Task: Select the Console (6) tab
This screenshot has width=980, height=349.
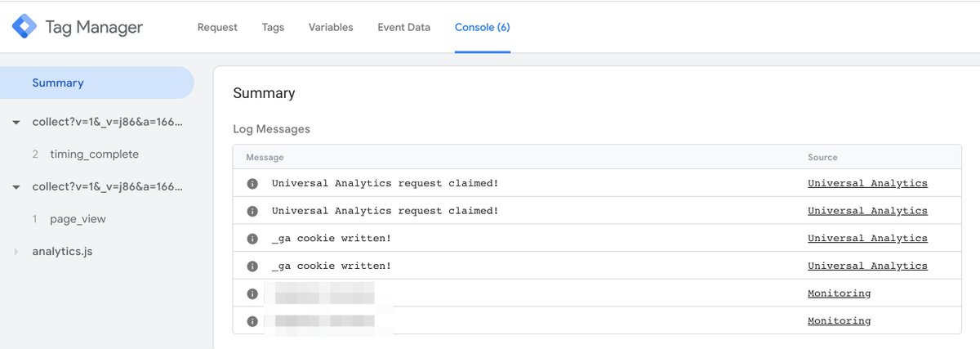Action: (x=483, y=27)
